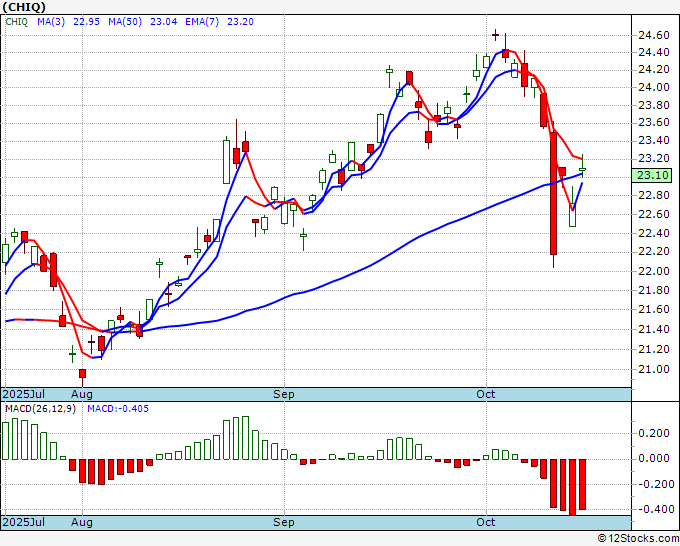Click the deepest red MACD histogram bar
The height and width of the screenshot is (546, 680).
coord(572,487)
